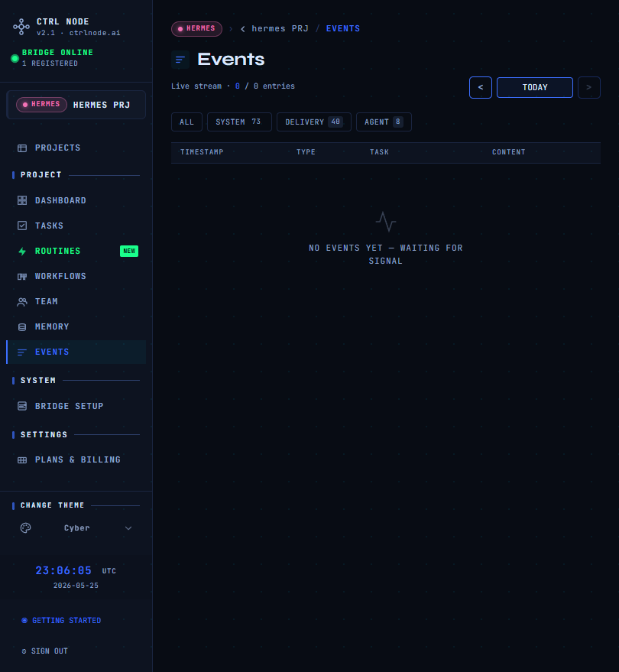Click the Sign Out power icon
The width and height of the screenshot is (619, 672).
pos(24,651)
